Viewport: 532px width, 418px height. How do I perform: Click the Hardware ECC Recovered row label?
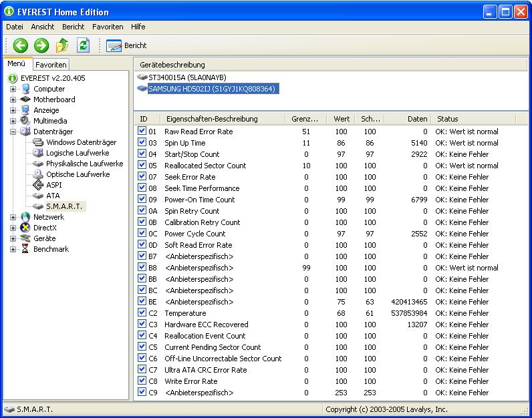207,325
